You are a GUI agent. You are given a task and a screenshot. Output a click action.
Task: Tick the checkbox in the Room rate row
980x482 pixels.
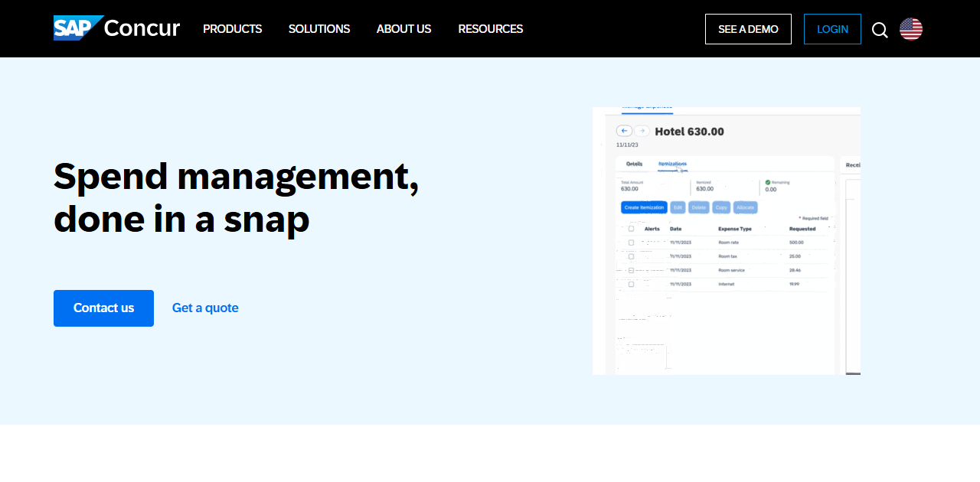coord(631,243)
